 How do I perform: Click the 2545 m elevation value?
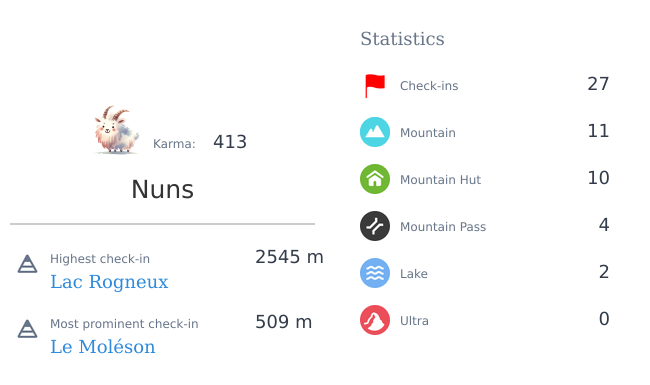(x=289, y=257)
